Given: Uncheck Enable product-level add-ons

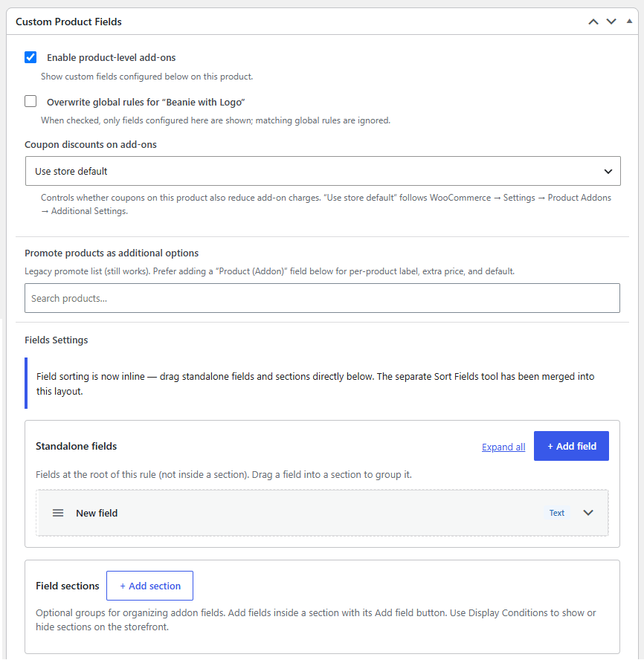Looking at the screenshot, I should point(30,57).
